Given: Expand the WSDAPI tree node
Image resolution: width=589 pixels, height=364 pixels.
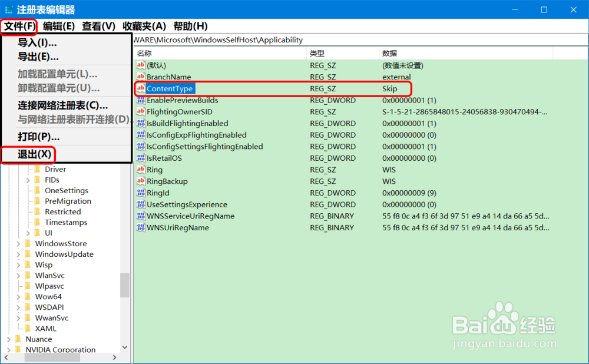Looking at the screenshot, I should (18, 307).
